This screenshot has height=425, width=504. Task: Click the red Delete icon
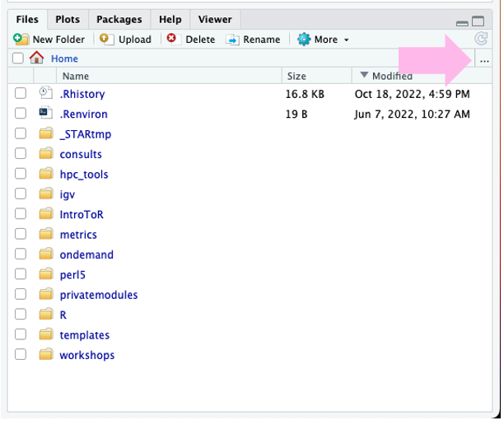pos(172,39)
